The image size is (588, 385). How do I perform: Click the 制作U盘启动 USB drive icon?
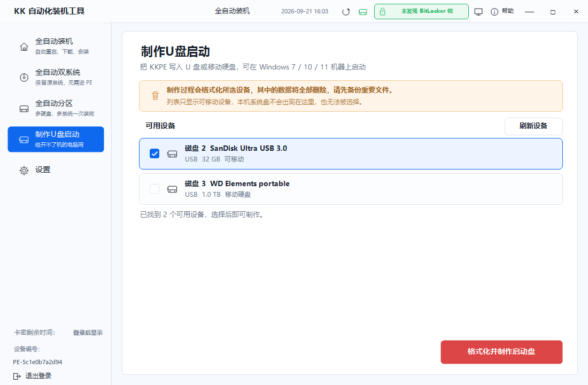tap(24, 140)
